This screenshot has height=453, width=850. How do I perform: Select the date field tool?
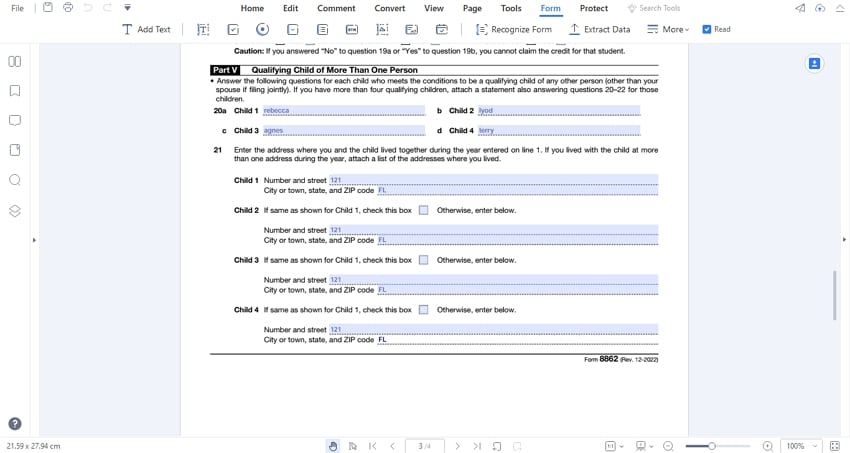[442, 29]
